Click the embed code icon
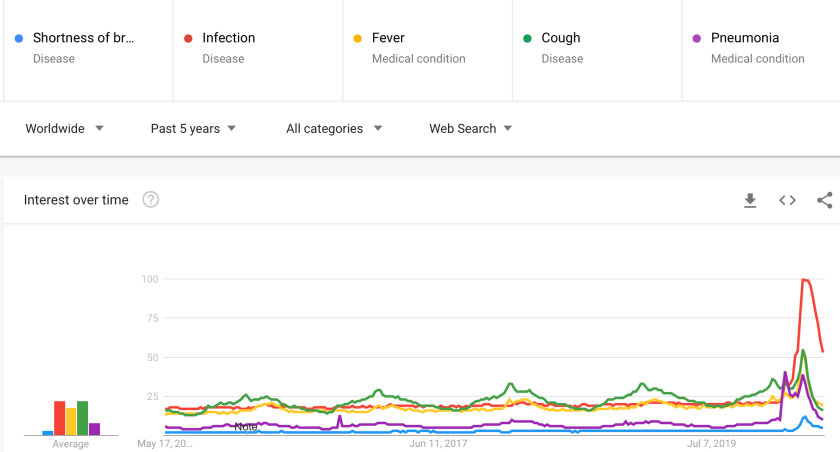840x452 pixels. coord(787,200)
